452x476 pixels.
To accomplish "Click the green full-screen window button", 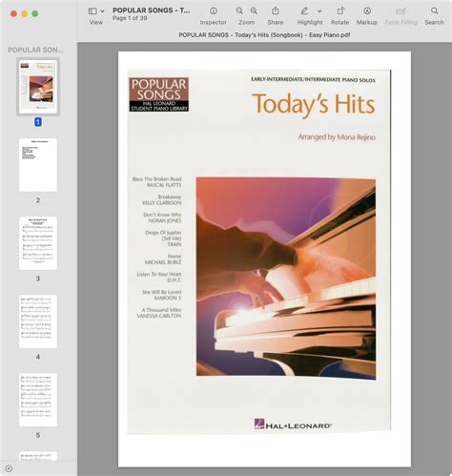I will pos(35,13).
